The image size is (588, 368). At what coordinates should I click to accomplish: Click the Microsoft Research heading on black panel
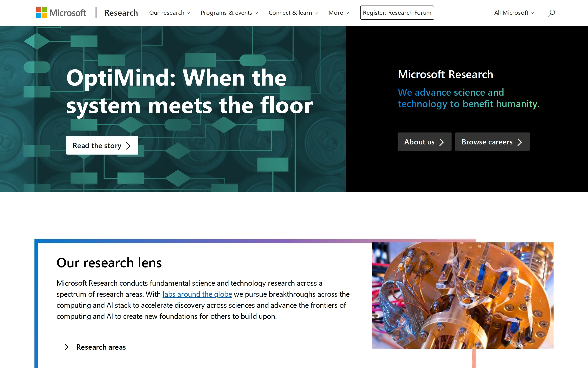(445, 75)
